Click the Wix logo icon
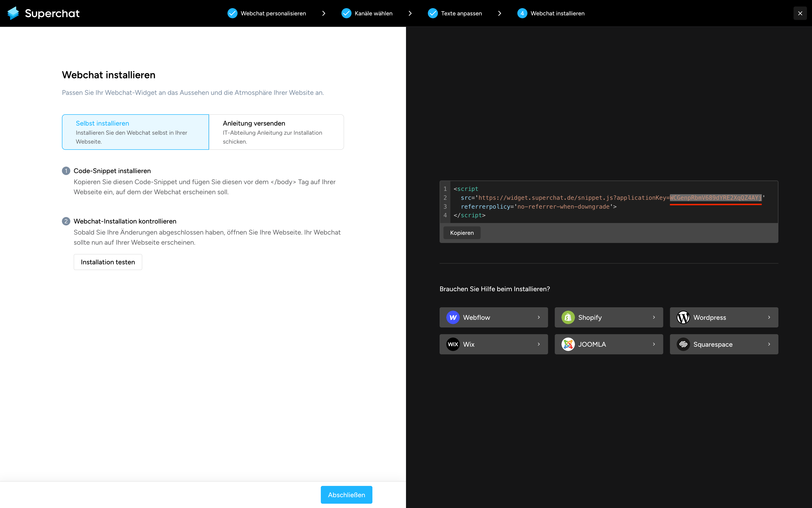The width and height of the screenshot is (812, 508). coord(453,344)
